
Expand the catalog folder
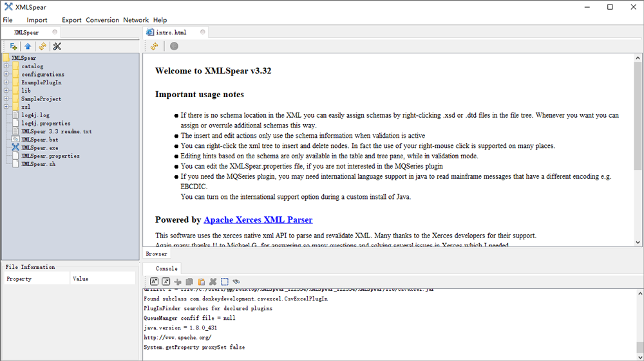click(x=6, y=66)
